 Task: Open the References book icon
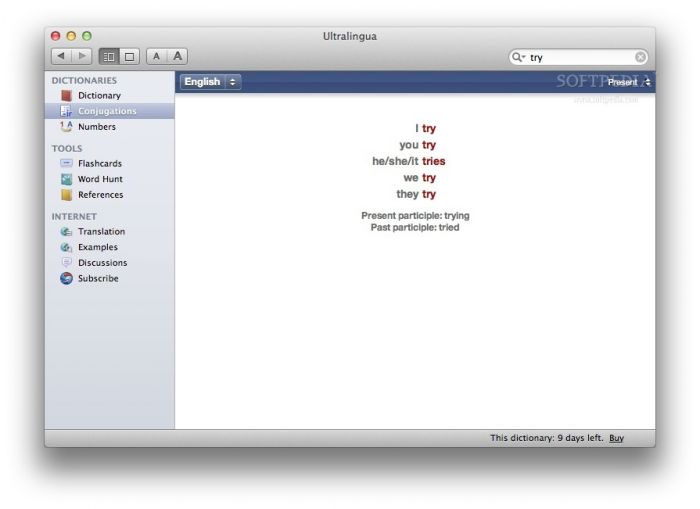click(66, 195)
